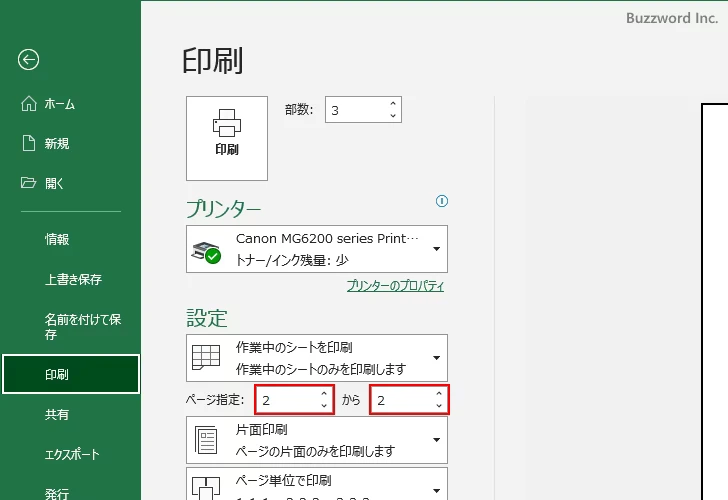This screenshot has width=728, height=500.
Task: Select the Share sidebar item
Action: click(x=57, y=414)
